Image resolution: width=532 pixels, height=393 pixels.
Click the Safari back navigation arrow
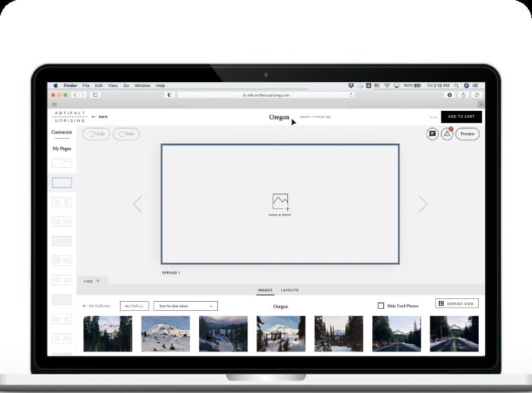point(75,95)
